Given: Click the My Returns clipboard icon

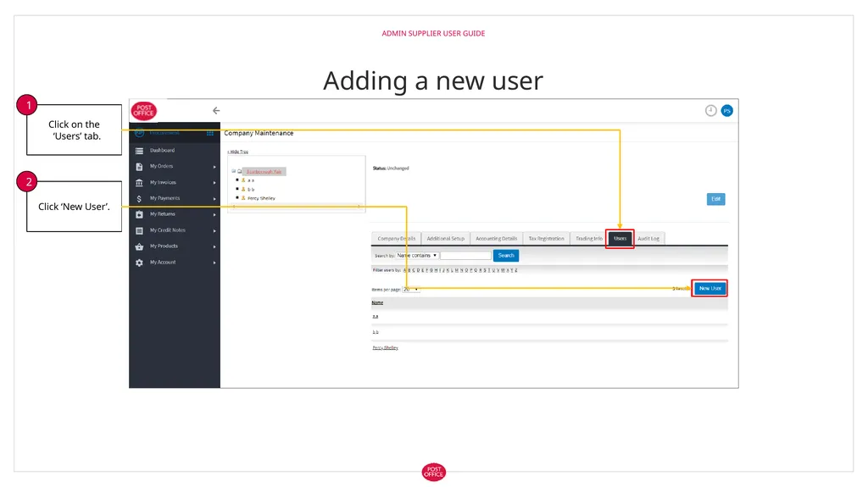Looking at the screenshot, I should click(139, 214).
